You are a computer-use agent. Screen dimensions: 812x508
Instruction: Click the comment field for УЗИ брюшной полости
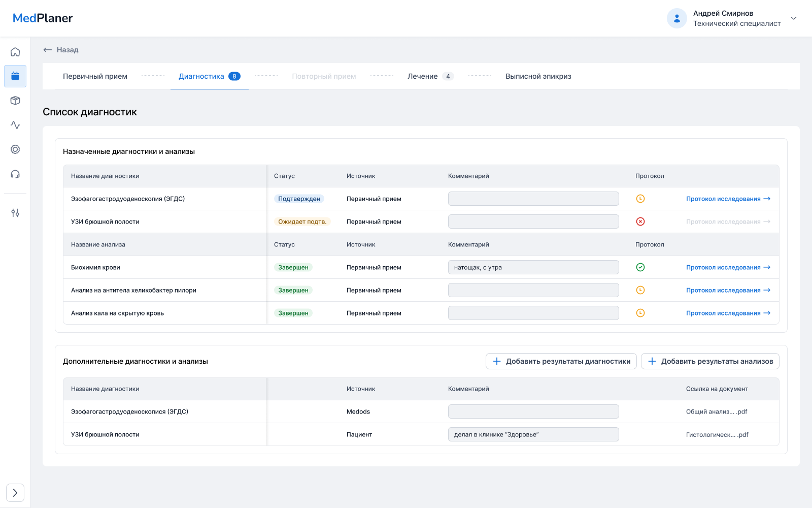point(533,221)
